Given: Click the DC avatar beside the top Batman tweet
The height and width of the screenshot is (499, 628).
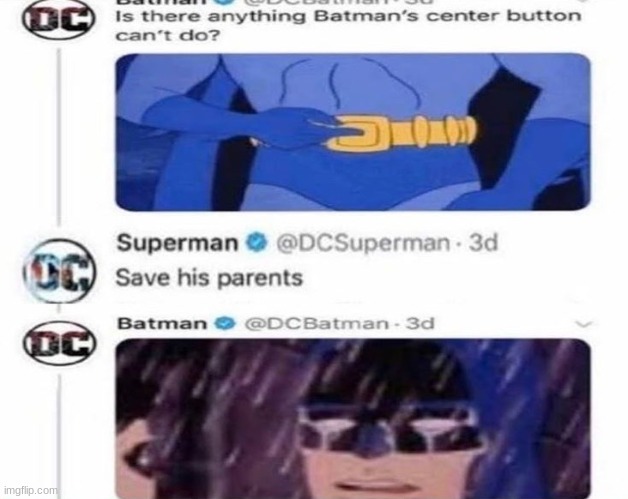Looking at the screenshot, I should [58, 20].
